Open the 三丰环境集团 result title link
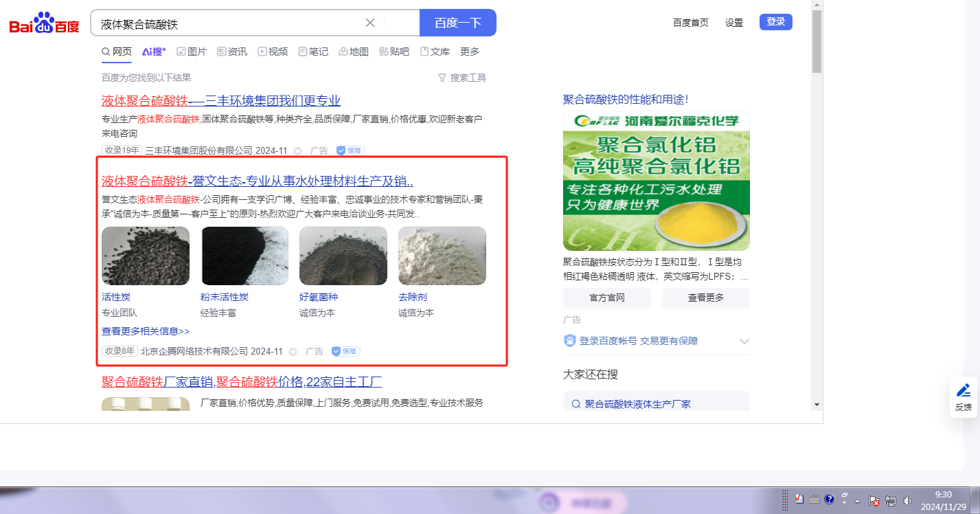The image size is (980, 514). point(221,101)
